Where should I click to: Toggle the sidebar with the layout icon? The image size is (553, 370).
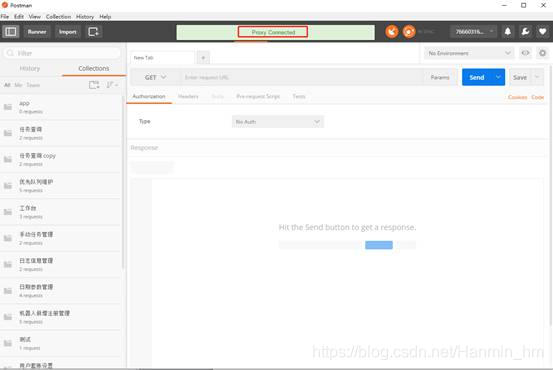(11, 32)
